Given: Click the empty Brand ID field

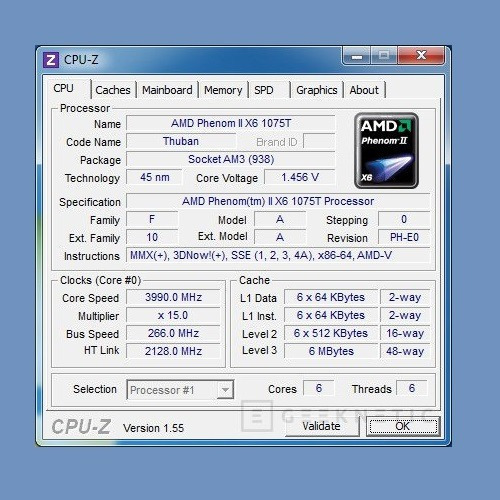Looking at the screenshot, I should click(319, 141).
